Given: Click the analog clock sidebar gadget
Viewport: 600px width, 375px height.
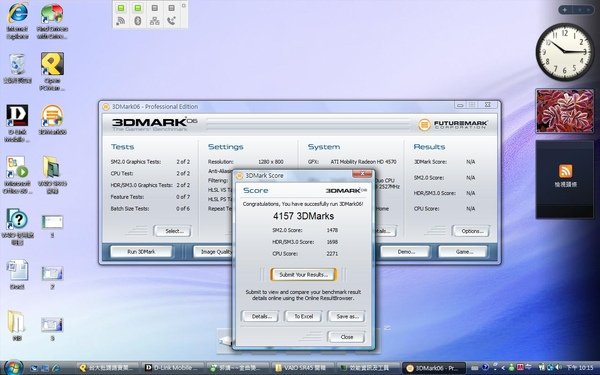Looking at the screenshot, I should coord(564,51).
